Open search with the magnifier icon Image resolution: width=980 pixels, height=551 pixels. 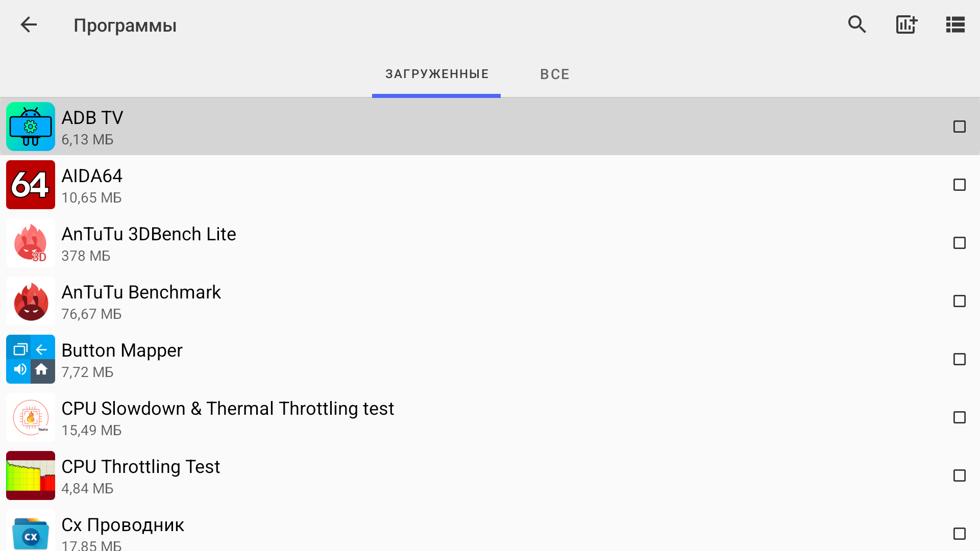(857, 24)
